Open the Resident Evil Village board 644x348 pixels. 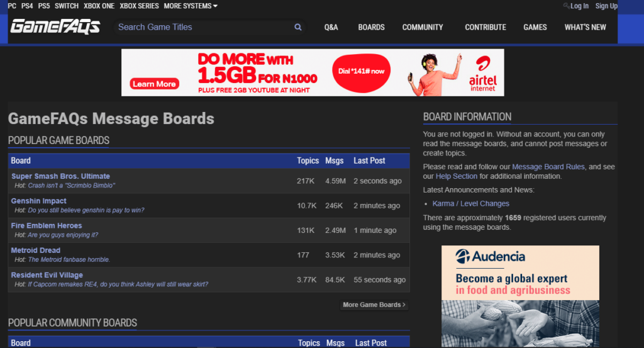pos(47,275)
